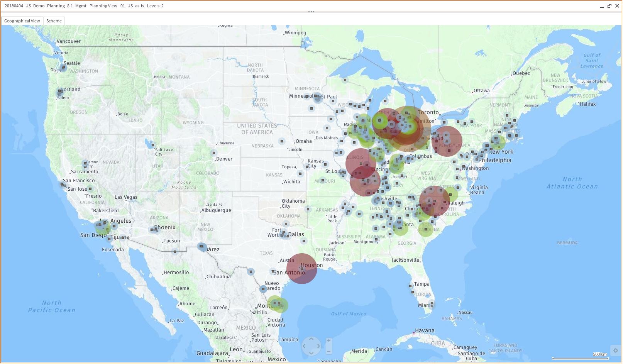The image size is (623, 364).
Task: Pan the map left with navigation arrow
Action: point(304,346)
